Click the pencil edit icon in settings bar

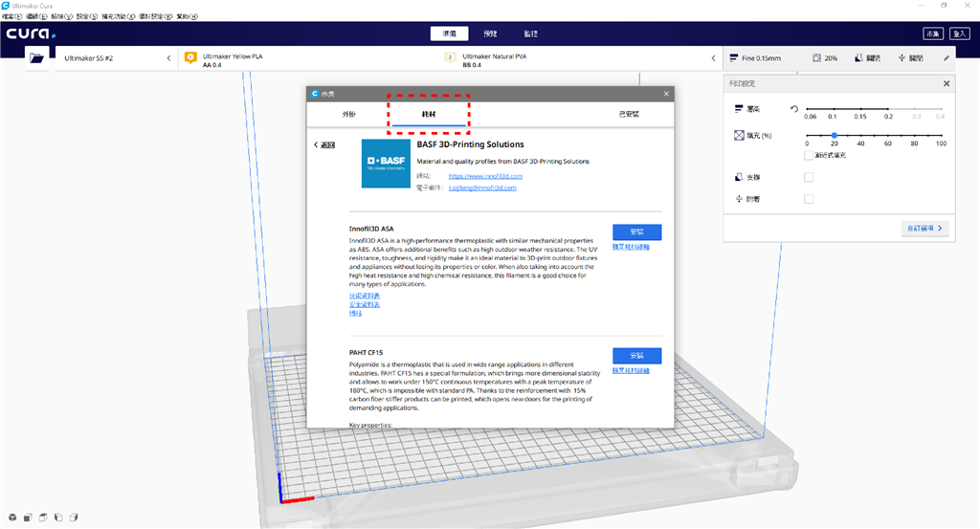pyautogui.click(x=947, y=58)
